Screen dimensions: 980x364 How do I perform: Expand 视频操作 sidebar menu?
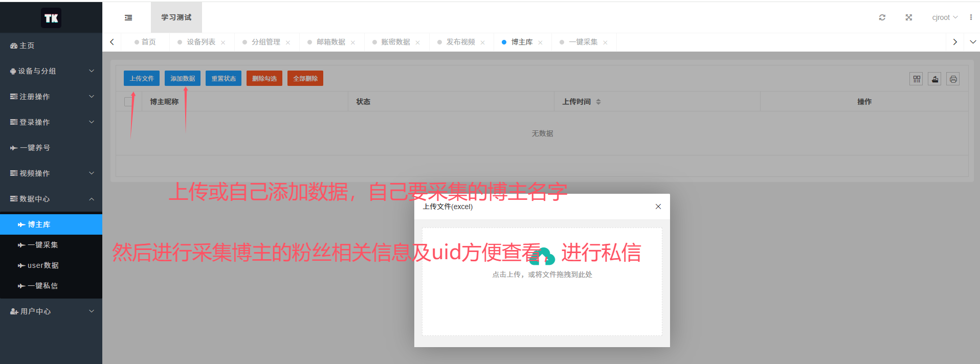(51, 173)
